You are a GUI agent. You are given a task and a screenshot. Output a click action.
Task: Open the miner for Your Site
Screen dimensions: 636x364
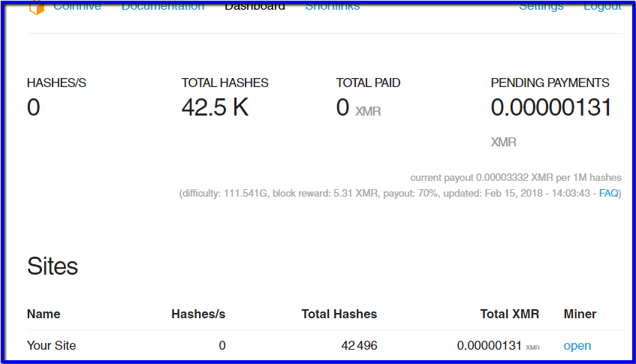[x=577, y=345]
